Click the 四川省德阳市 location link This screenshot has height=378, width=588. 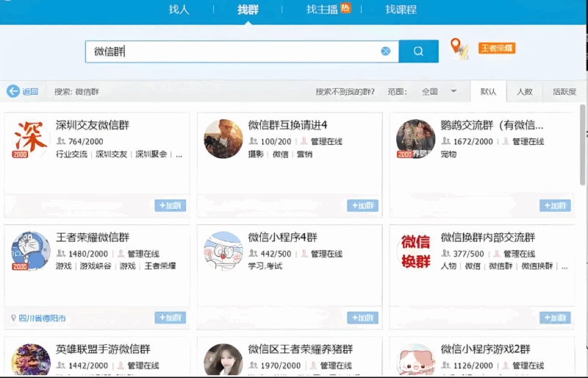pos(42,318)
